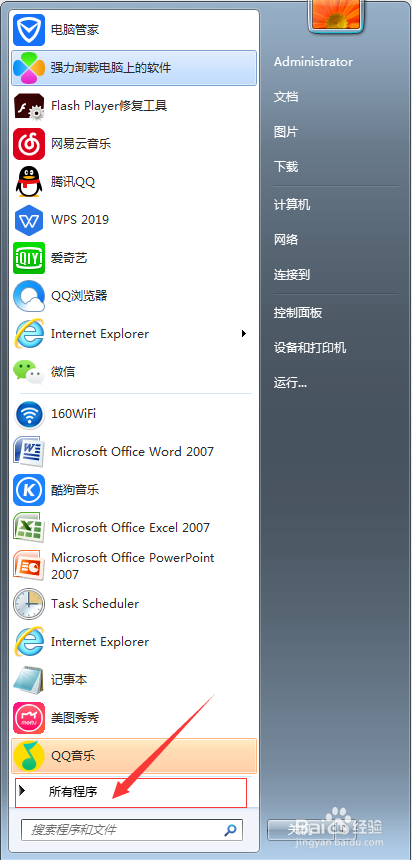Open the 网易云音乐 red icon
Image resolution: width=412 pixels, height=860 pixels.
(29, 144)
